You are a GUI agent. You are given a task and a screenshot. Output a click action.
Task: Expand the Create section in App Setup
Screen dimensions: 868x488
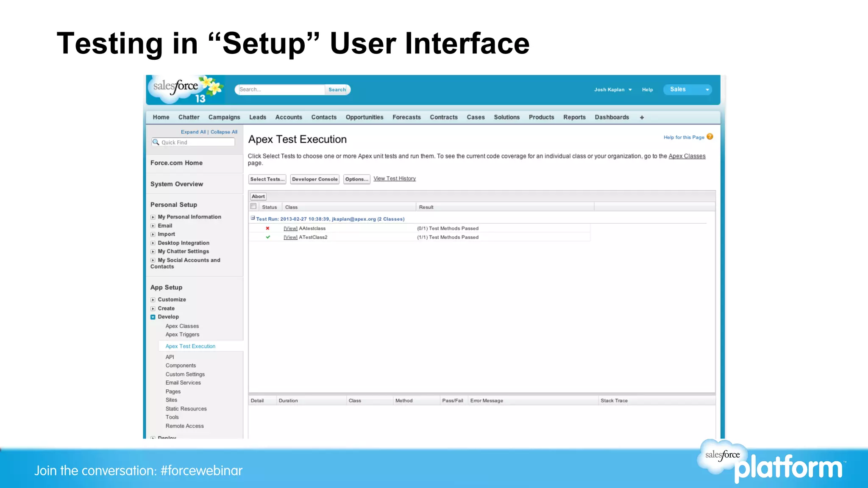153,309
